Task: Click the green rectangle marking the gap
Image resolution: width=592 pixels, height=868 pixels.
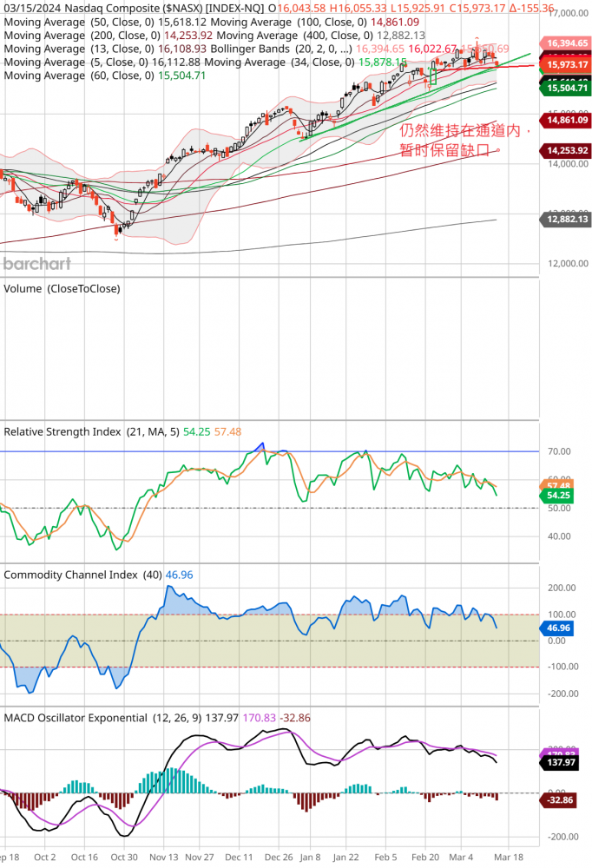Action: click(432, 76)
